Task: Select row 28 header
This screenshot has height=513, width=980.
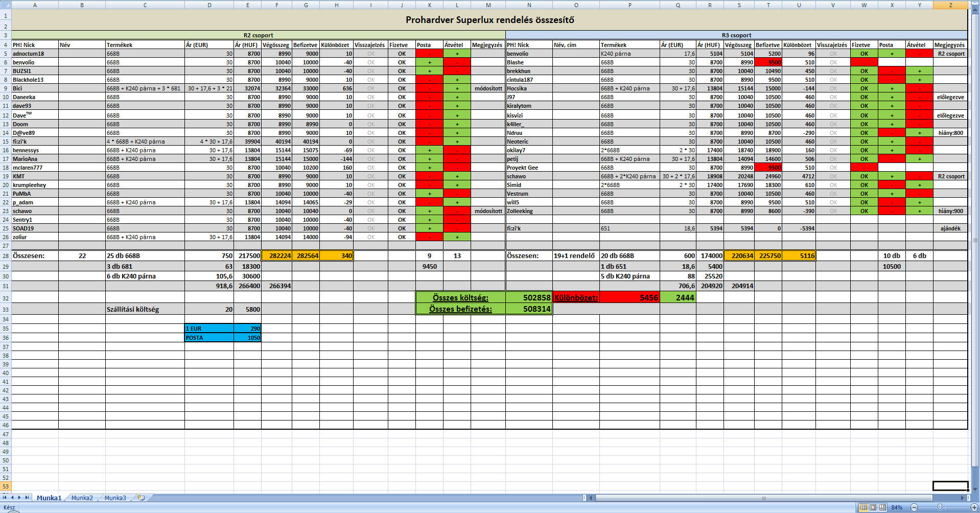Action: point(6,255)
